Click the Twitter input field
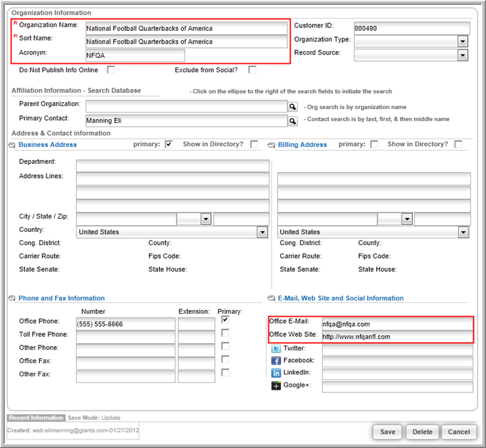 (x=397, y=350)
